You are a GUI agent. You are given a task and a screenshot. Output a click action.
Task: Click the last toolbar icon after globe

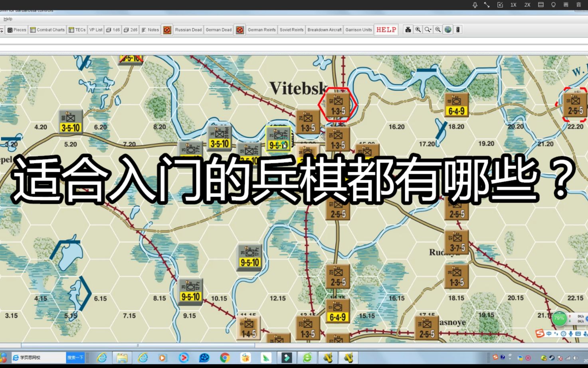tap(458, 30)
